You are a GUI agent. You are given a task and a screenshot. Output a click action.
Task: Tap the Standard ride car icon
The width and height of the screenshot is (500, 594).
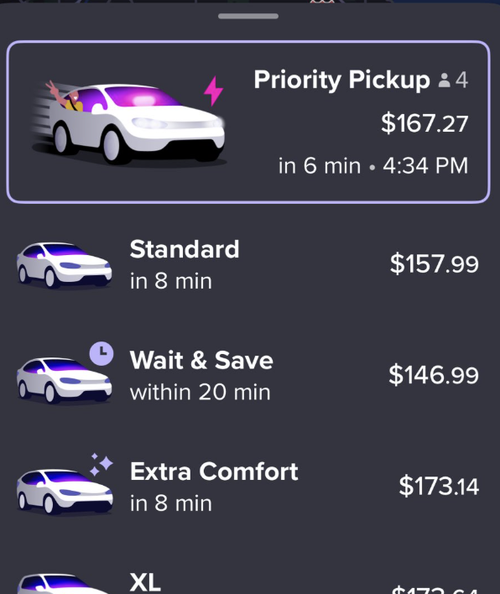pyautogui.click(x=64, y=265)
